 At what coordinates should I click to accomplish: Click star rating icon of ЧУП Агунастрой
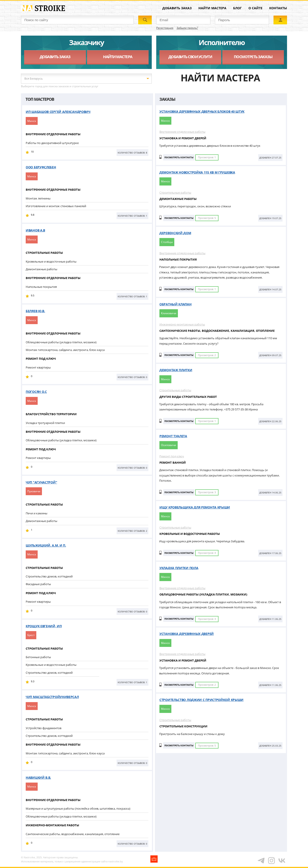[x=27, y=531]
